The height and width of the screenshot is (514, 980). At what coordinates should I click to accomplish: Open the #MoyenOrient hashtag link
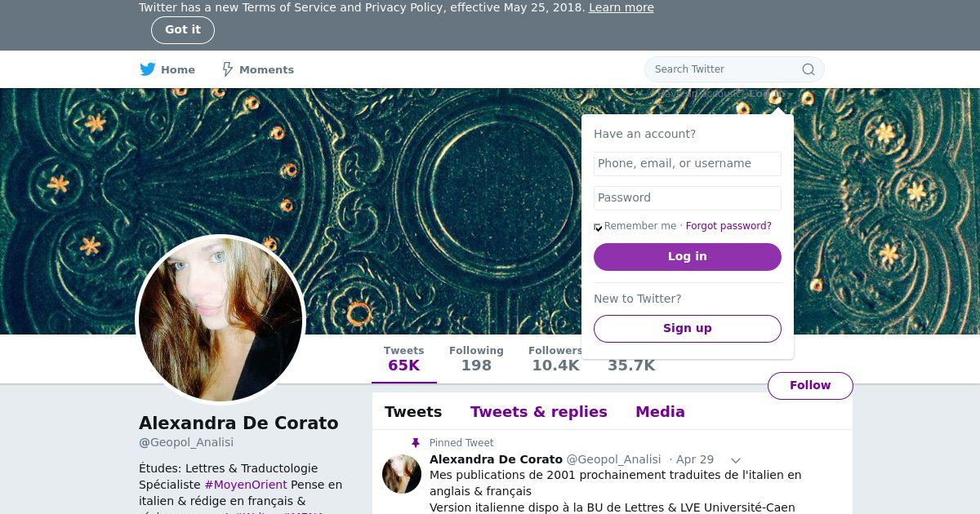(x=246, y=485)
